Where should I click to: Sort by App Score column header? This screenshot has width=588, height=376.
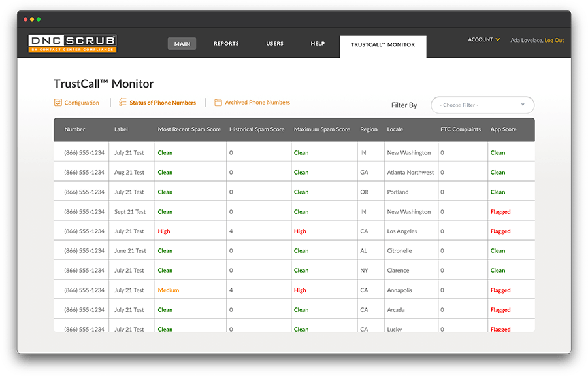tap(503, 129)
